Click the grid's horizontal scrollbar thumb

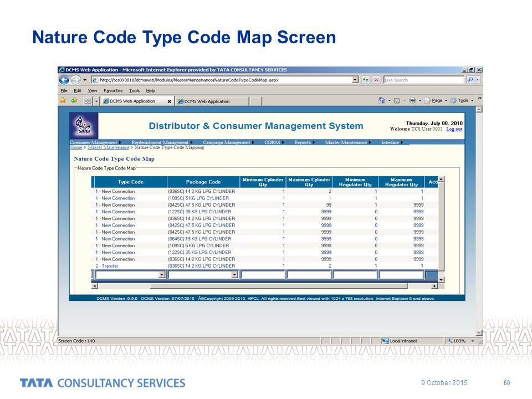(279, 286)
